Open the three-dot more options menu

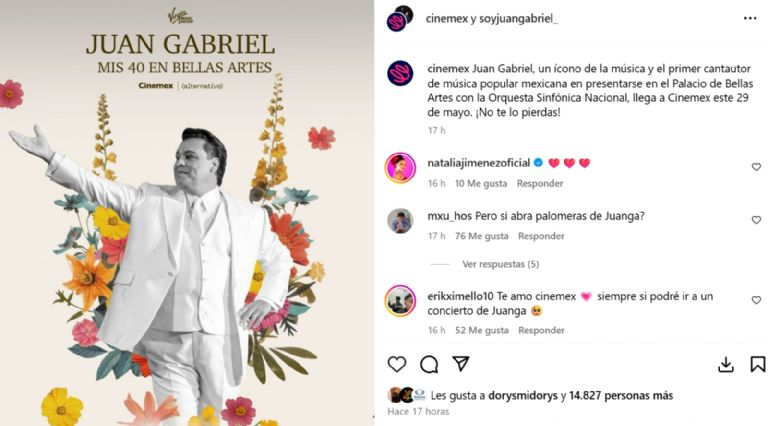click(x=750, y=18)
